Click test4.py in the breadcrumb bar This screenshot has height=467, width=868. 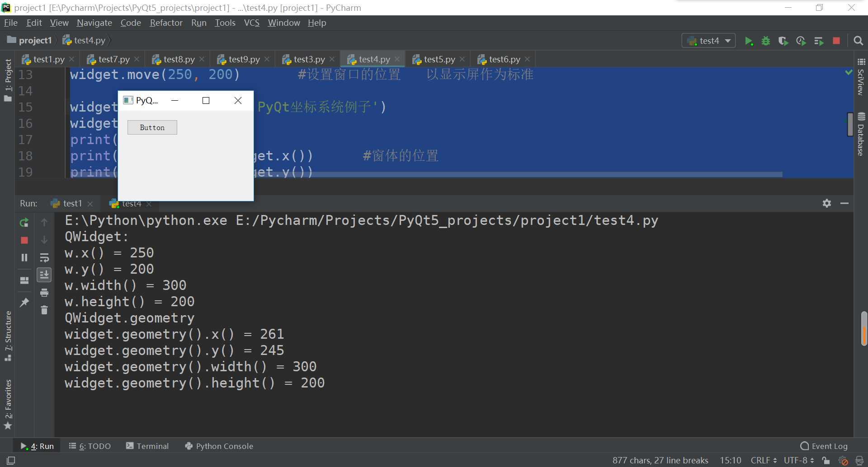pyautogui.click(x=84, y=40)
